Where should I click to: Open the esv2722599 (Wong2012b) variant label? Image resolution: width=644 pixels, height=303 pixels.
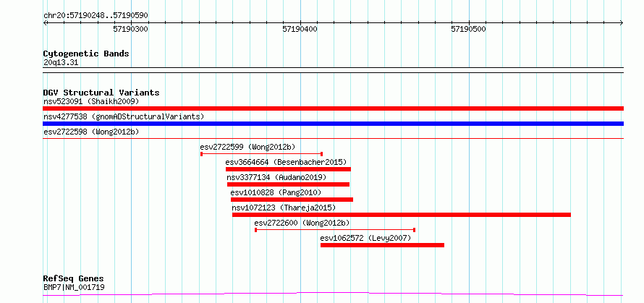coord(247,147)
